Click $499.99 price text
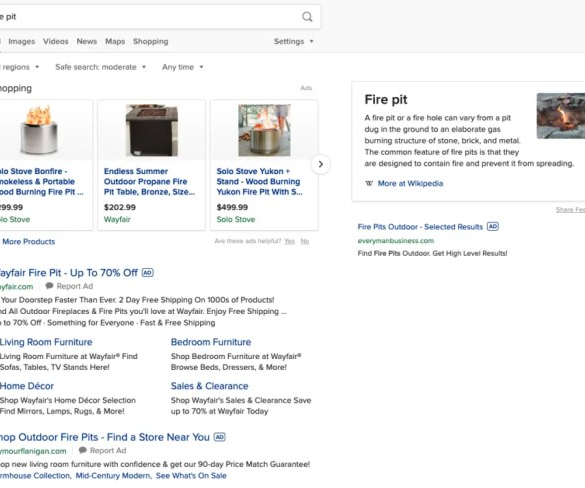Viewport: 585px width, 488px height. [232, 207]
